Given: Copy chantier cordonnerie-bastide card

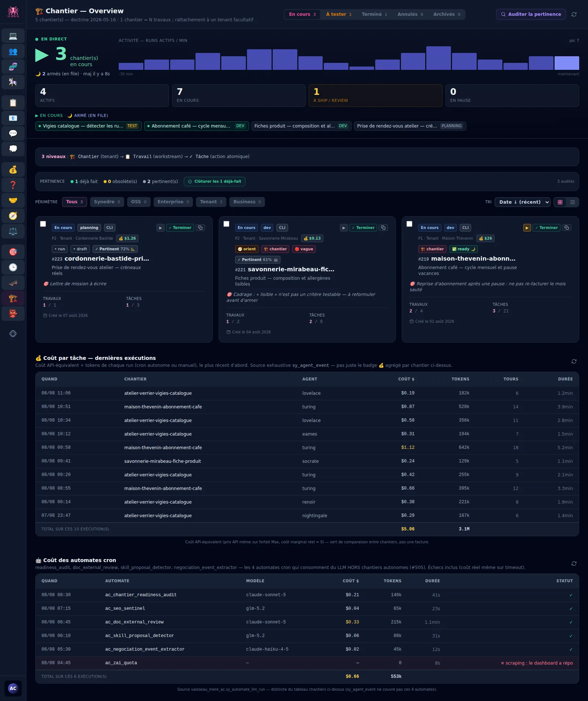Looking at the screenshot, I should pyautogui.click(x=200, y=228).
